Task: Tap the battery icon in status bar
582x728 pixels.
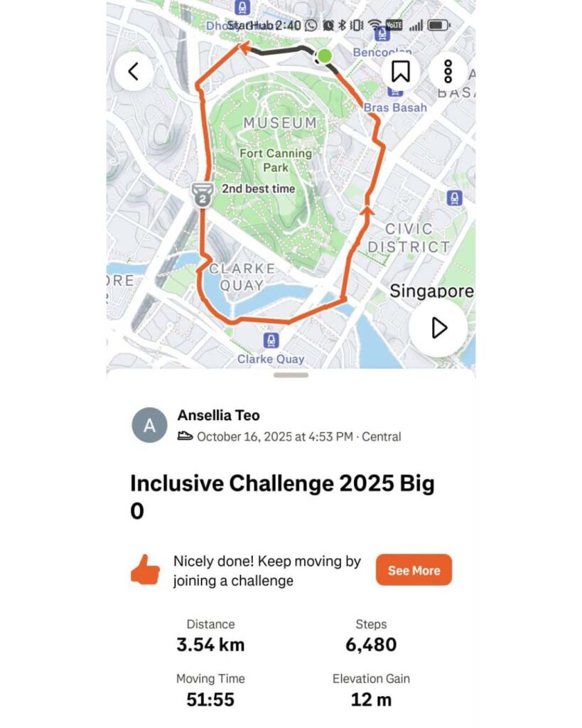Action: click(438, 26)
